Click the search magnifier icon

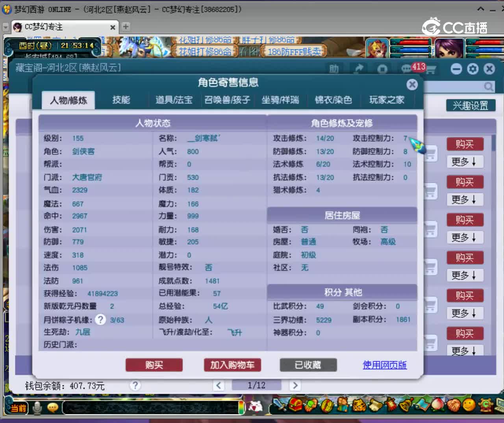tap(489, 86)
